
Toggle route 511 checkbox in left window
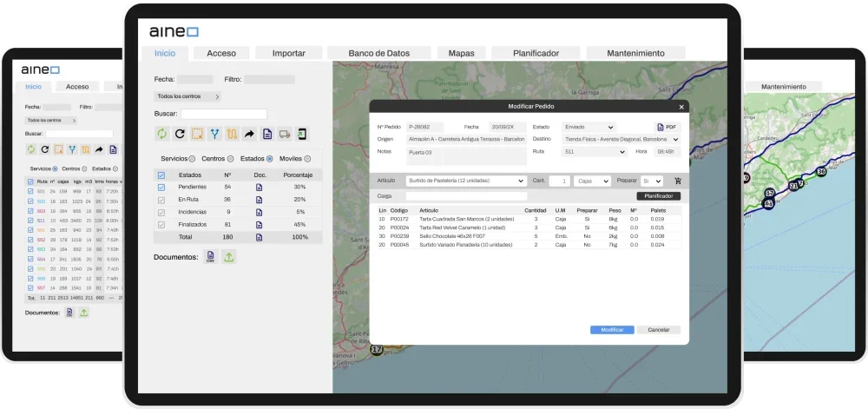[x=30, y=221]
